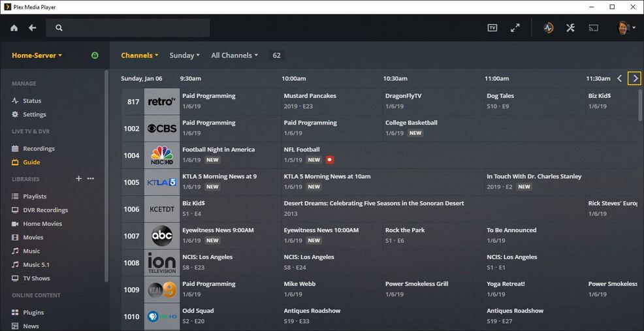
Task: Open Odd Squad S2 E20
Action: (231, 316)
